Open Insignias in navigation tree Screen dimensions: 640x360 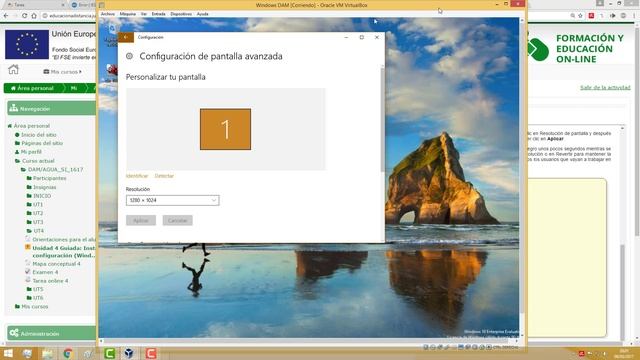tap(44, 187)
